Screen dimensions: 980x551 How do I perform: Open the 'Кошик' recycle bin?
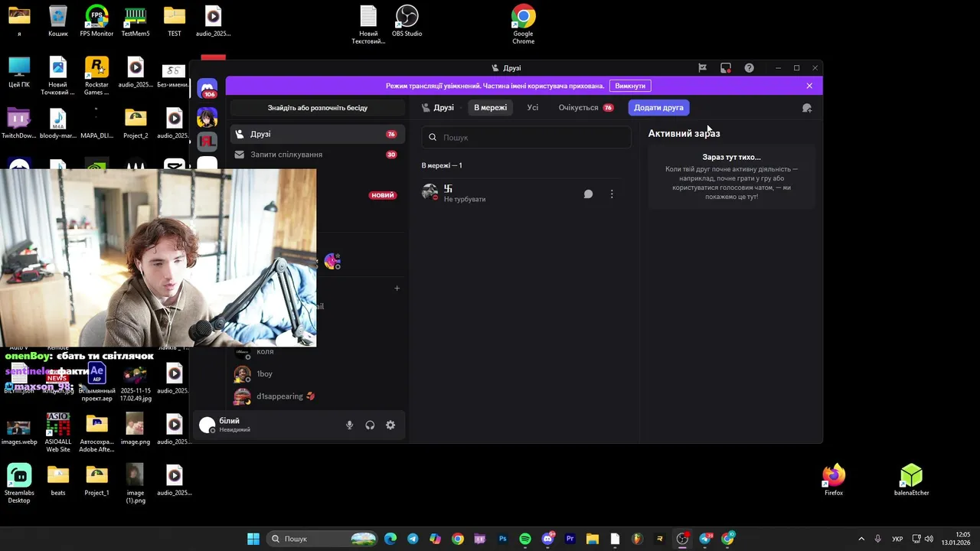pos(58,21)
